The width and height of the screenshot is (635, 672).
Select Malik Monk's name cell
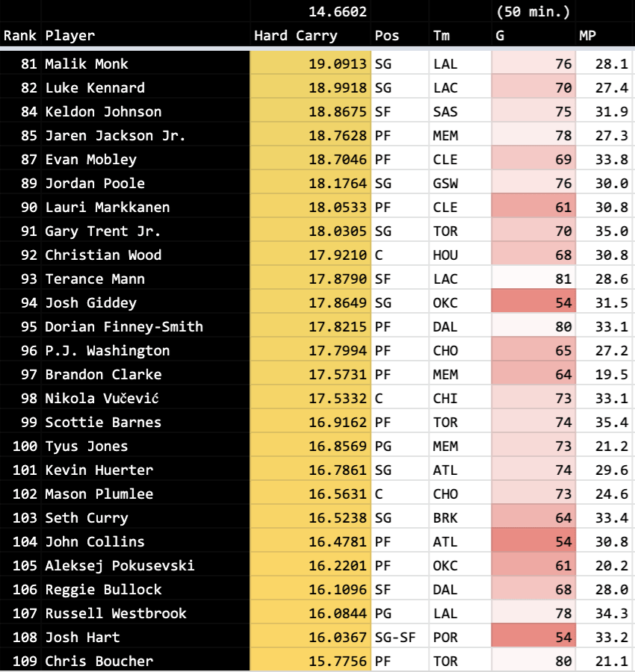click(x=87, y=63)
